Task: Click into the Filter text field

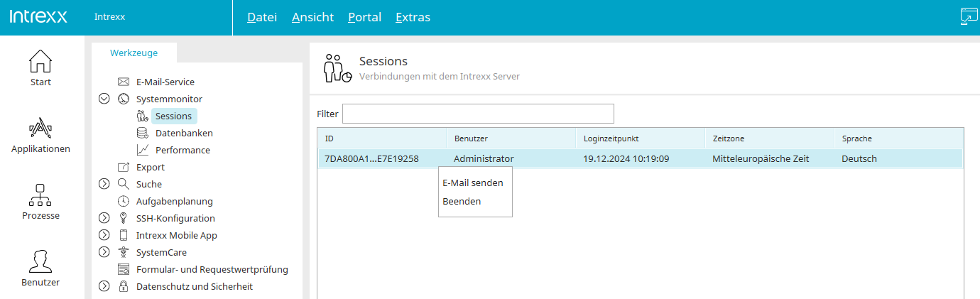Action: click(478, 114)
